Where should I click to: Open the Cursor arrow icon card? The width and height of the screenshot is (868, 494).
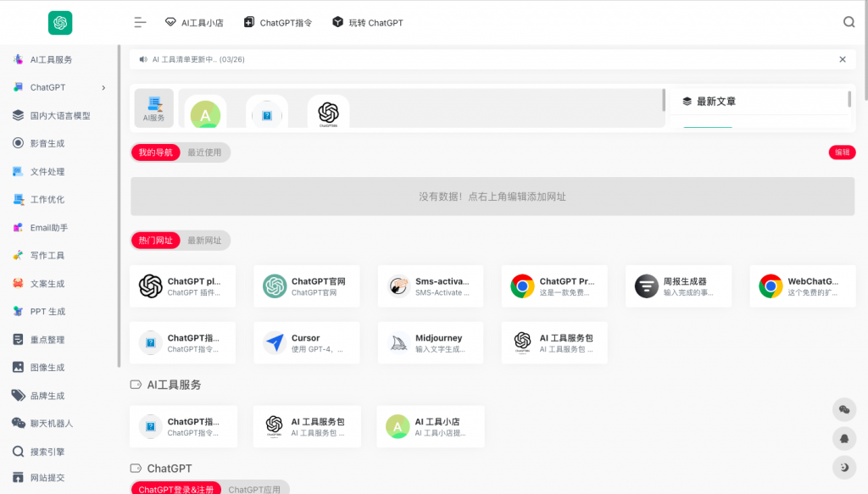point(275,343)
